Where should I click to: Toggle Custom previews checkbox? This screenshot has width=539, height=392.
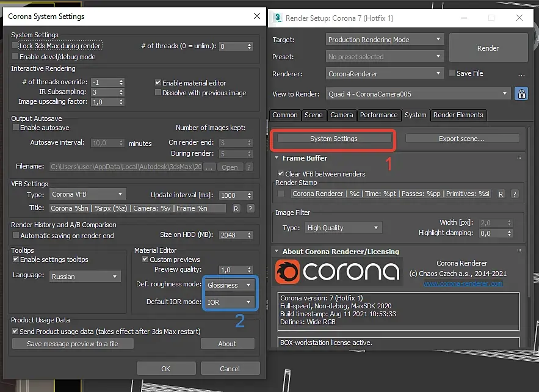pyautogui.click(x=145, y=259)
